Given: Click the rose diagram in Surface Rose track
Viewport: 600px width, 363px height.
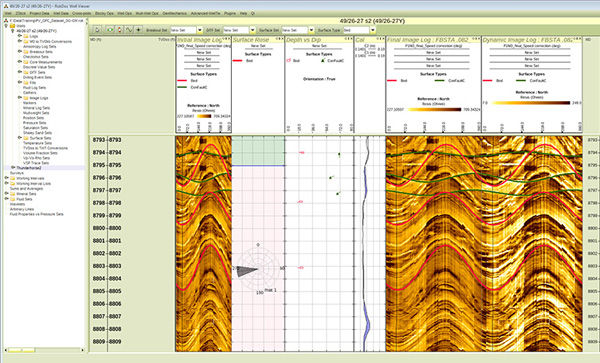Looking at the screenshot, I should pyautogui.click(x=258, y=269).
